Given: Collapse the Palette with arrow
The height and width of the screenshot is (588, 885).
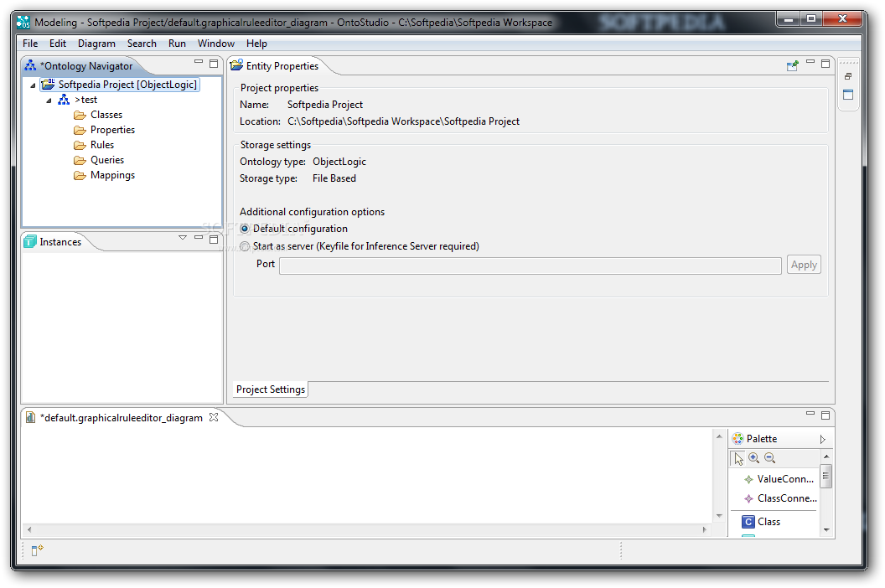Looking at the screenshot, I should click(823, 439).
